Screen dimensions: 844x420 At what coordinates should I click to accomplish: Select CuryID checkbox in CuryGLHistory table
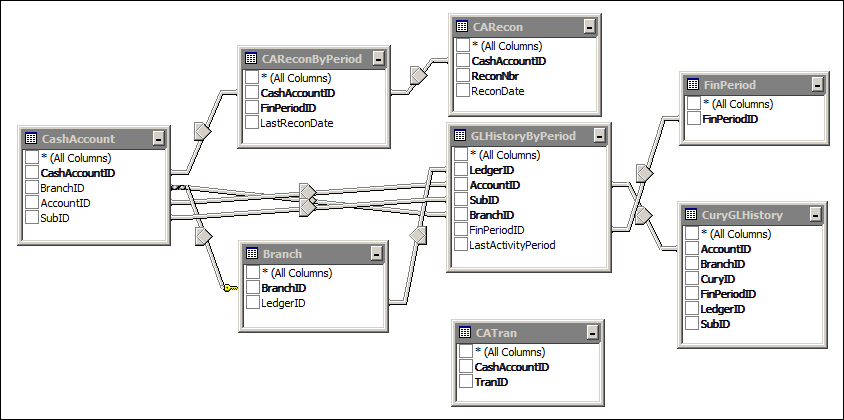692,279
